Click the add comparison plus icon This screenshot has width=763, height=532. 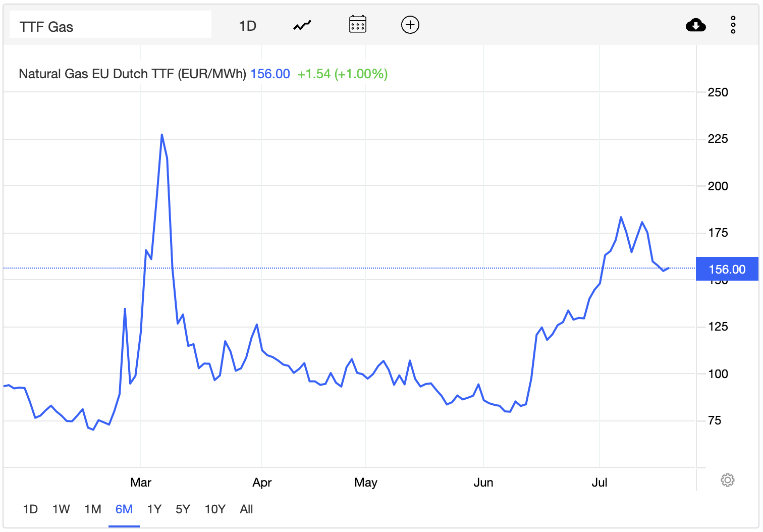[410, 25]
